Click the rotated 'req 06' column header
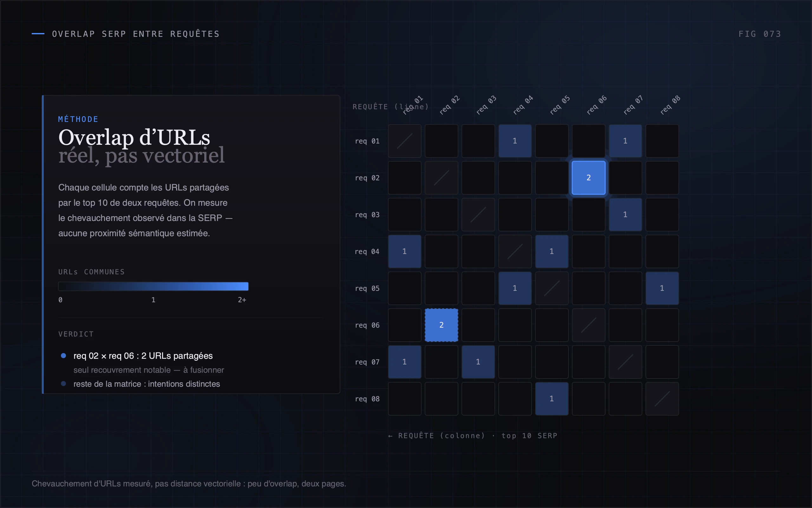 coord(597,105)
